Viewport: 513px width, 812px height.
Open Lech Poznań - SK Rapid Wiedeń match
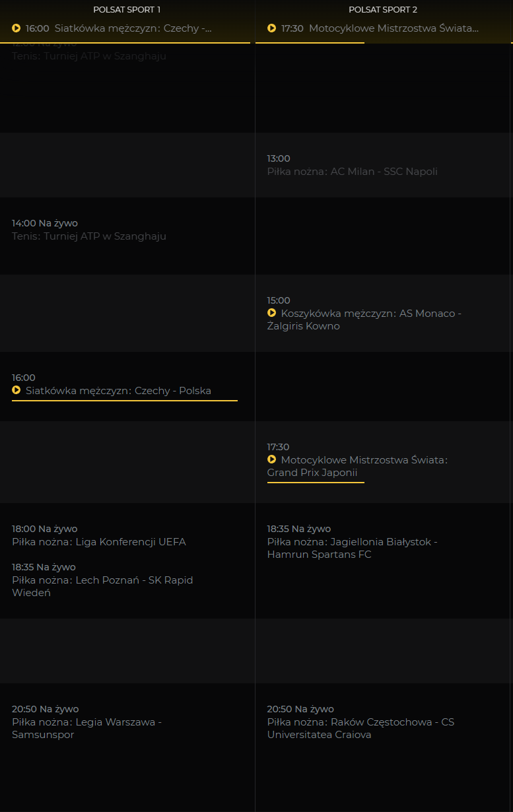(102, 586)
